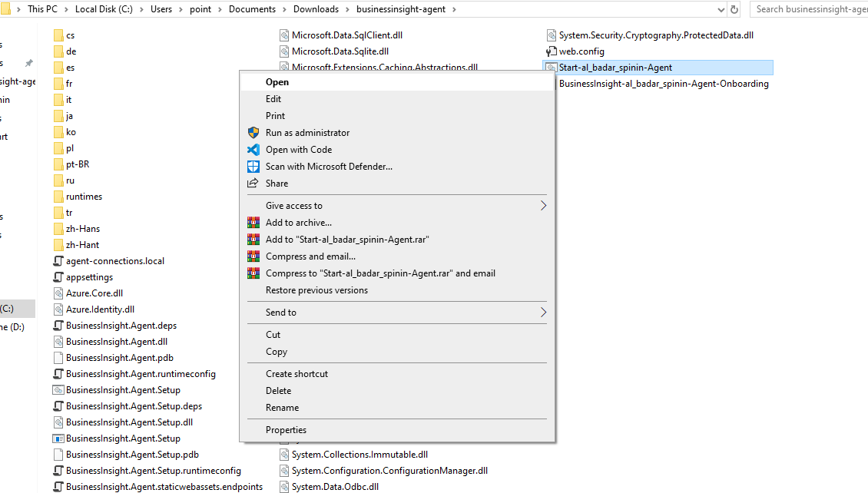Choose Create shortcut in the context menu

click(x=397, y=374)
